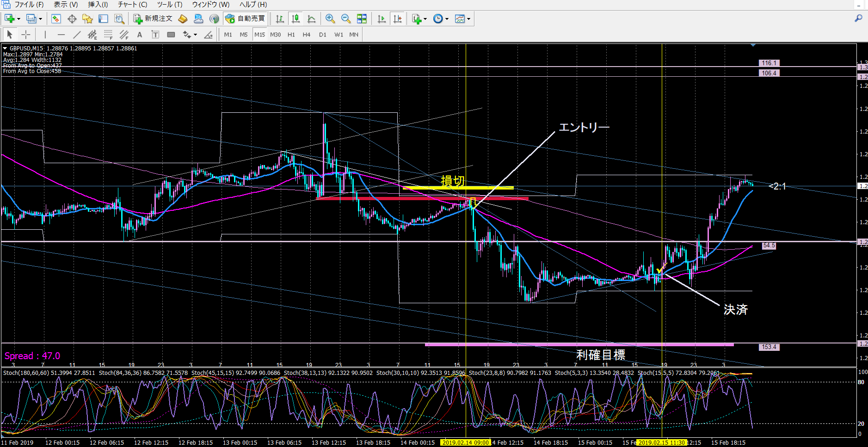Select the text A tool
This screenshot has width=868, height=447.
(x=140, y=35)
